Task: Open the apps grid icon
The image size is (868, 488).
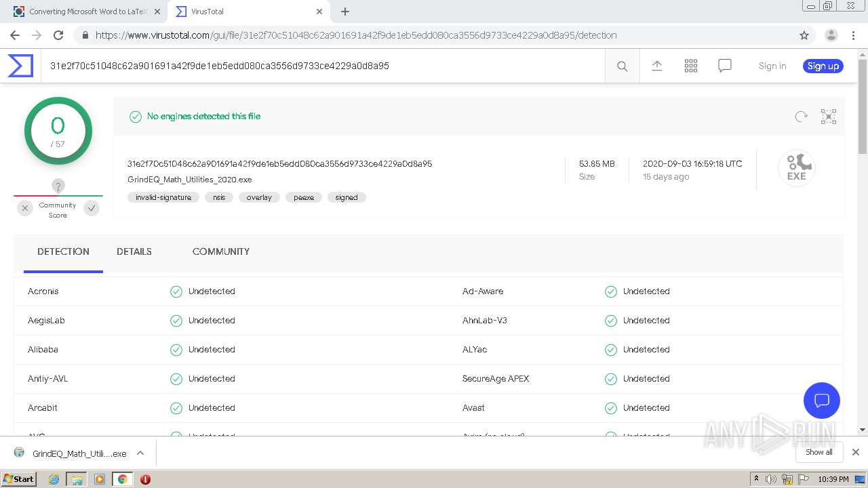Action: 690,66
